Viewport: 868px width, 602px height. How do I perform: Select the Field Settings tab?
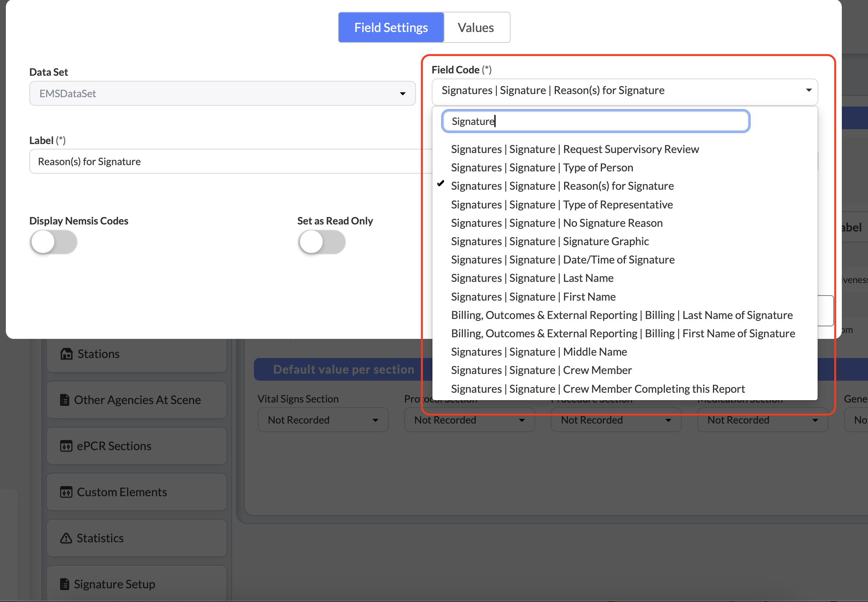coord(391,27)
